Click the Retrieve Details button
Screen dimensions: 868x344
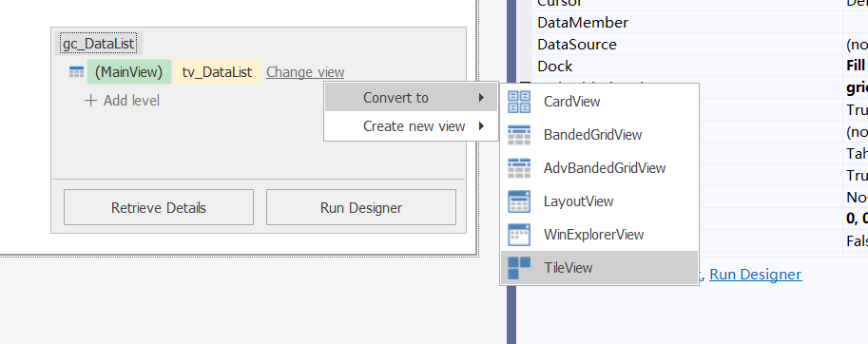(x=159, y=207)
